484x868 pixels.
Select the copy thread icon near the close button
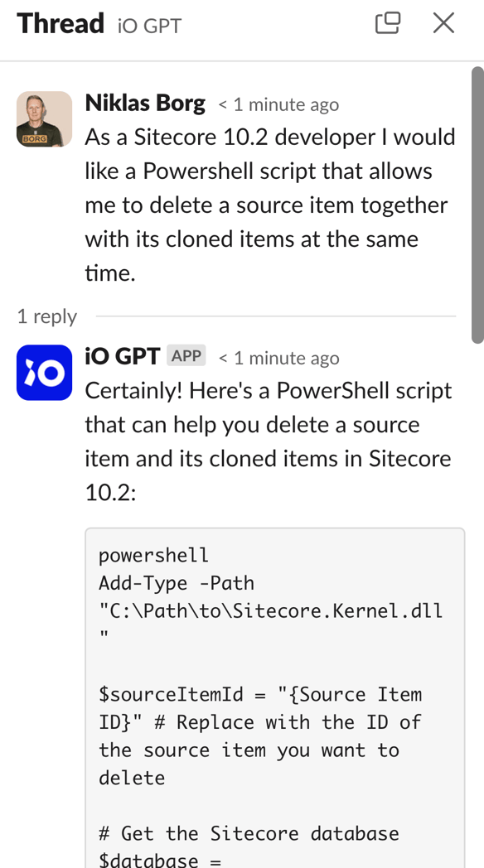(x=387, y=23)
